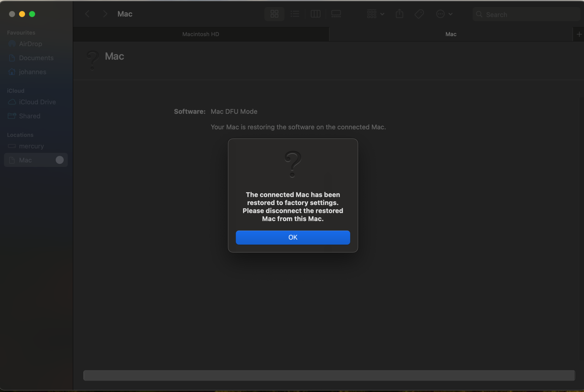
Task: Open Documents in the sidebar
Action: tap(36, 58)
